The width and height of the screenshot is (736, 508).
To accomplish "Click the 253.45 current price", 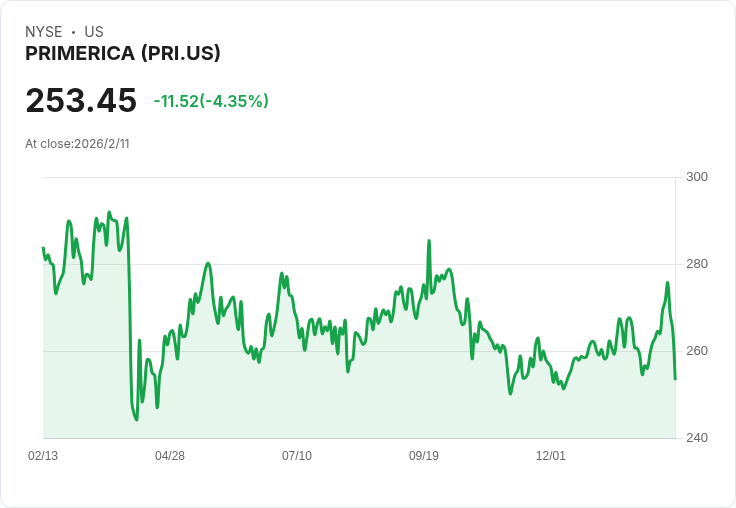I will (81, 101).
